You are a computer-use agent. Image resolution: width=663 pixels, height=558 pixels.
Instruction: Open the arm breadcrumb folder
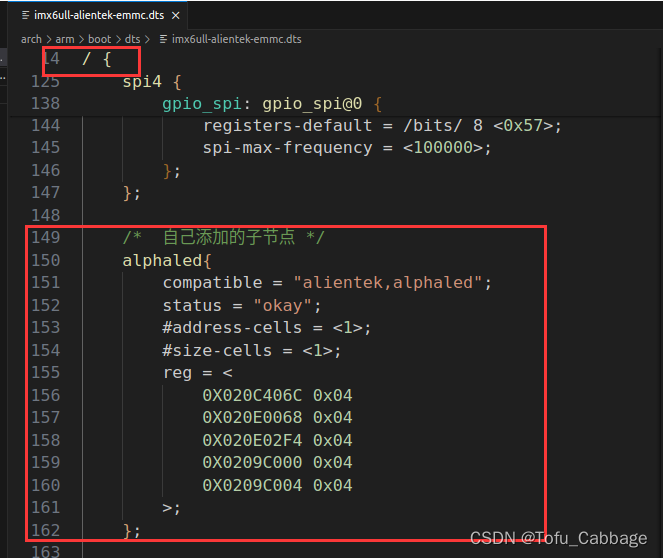click(x=65, y=39)
